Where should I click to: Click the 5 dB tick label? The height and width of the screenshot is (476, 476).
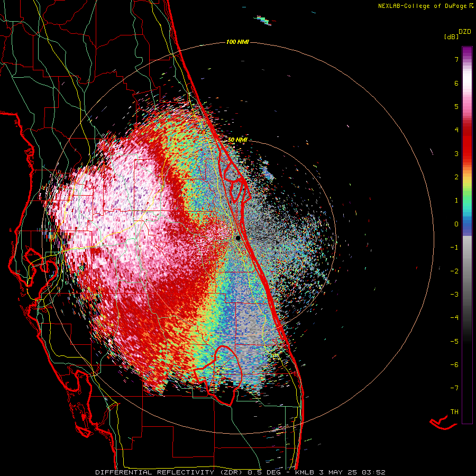pyautogui.click(x=456, y=106)
